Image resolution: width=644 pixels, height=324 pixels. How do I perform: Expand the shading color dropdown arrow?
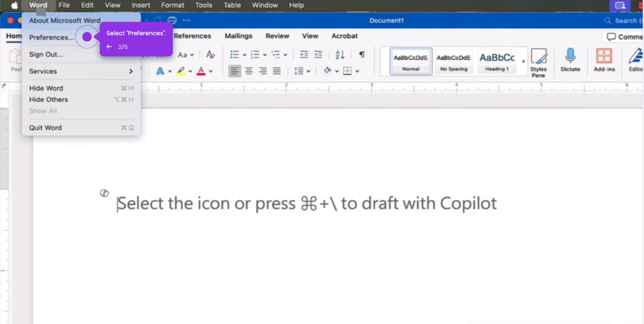pyautogui.click(x=336, y=71)
